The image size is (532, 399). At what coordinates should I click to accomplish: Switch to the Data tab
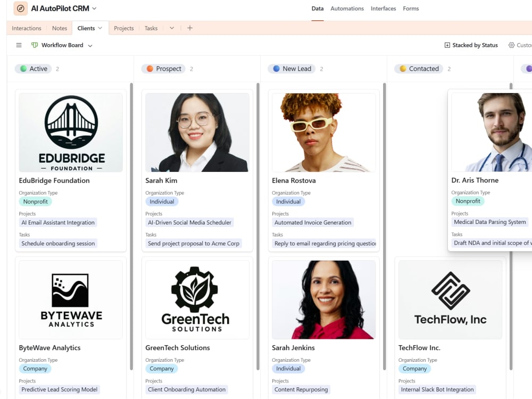tap(318, 9)
